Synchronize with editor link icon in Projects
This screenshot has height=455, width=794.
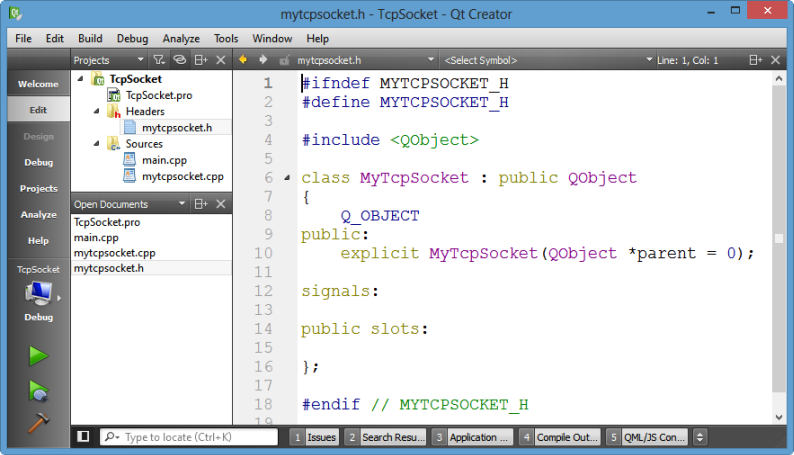pos(180,60)
